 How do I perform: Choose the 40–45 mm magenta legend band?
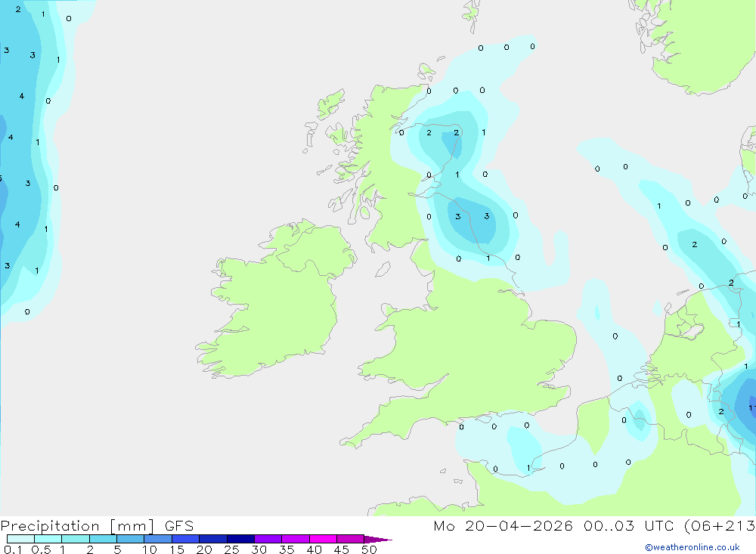pos(323,539)
